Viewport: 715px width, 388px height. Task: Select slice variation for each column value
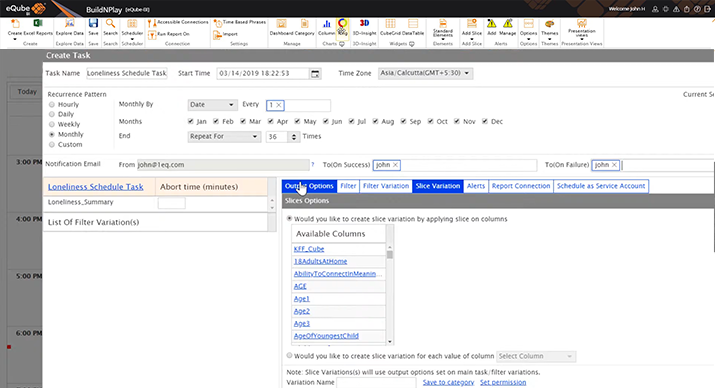click(289, 355)
